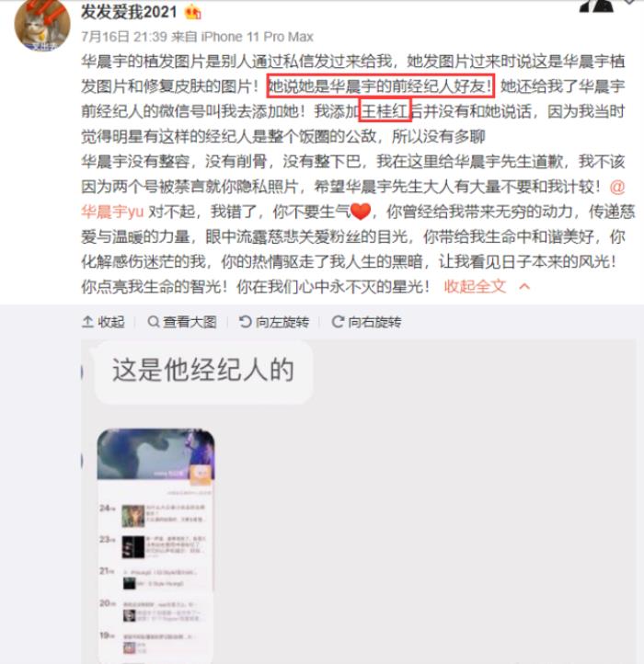
Task: Click the counterclockwise rotate arrow icon
Action: tap(246, 322)
